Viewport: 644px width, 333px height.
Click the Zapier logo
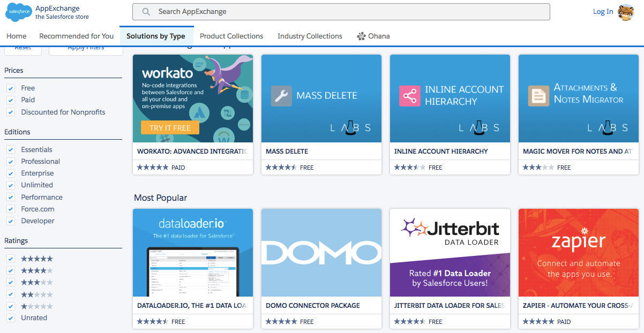point(579,240)
